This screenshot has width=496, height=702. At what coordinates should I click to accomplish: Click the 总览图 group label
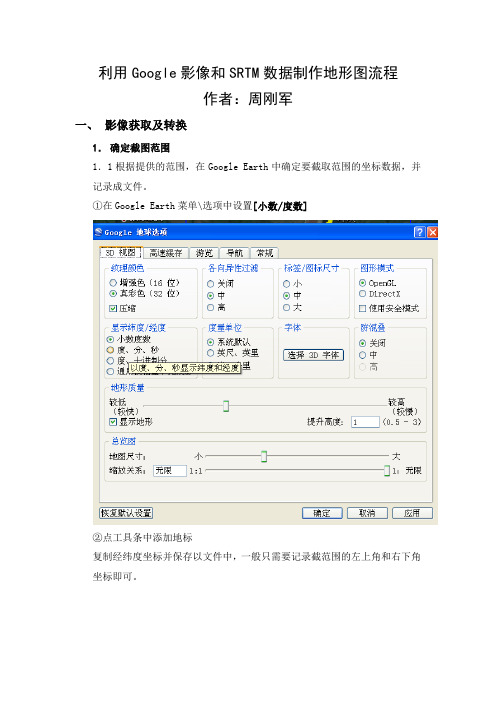tap(124, 441)
